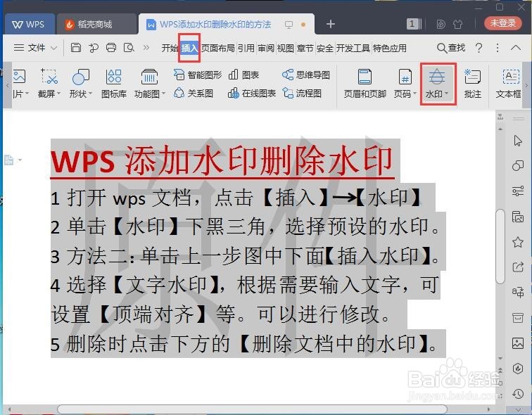Insert a 图表 chart

(243, 75)
